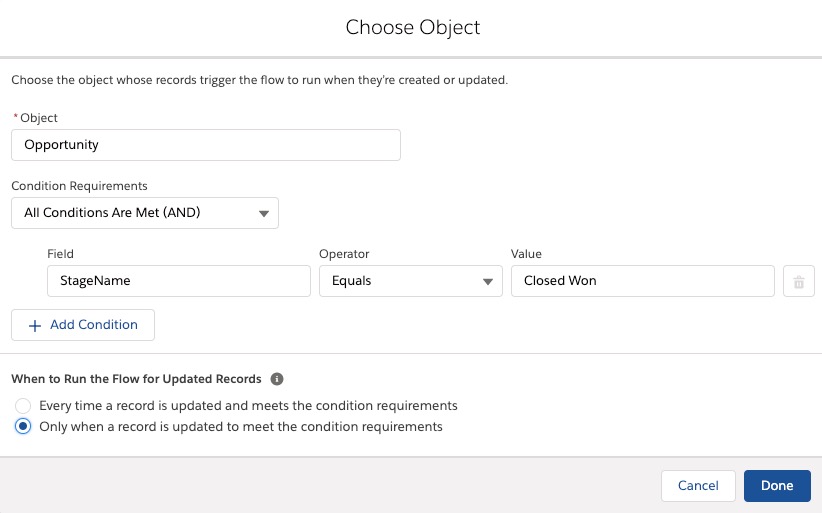Click the "Only when a record is updated" label text
Screen dimensions: 822x513
tap(241, 427)
